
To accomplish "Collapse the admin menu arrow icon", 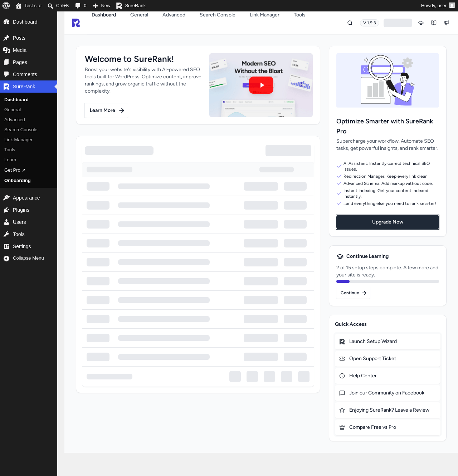I will pyautogui.click(x=6, y=258).
